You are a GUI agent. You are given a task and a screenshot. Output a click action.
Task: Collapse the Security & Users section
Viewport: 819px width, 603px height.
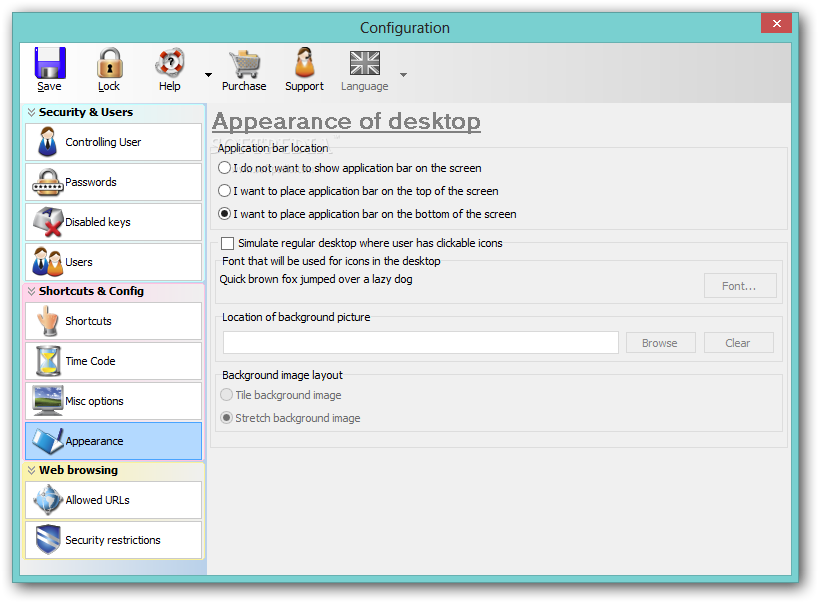point(31,112)
